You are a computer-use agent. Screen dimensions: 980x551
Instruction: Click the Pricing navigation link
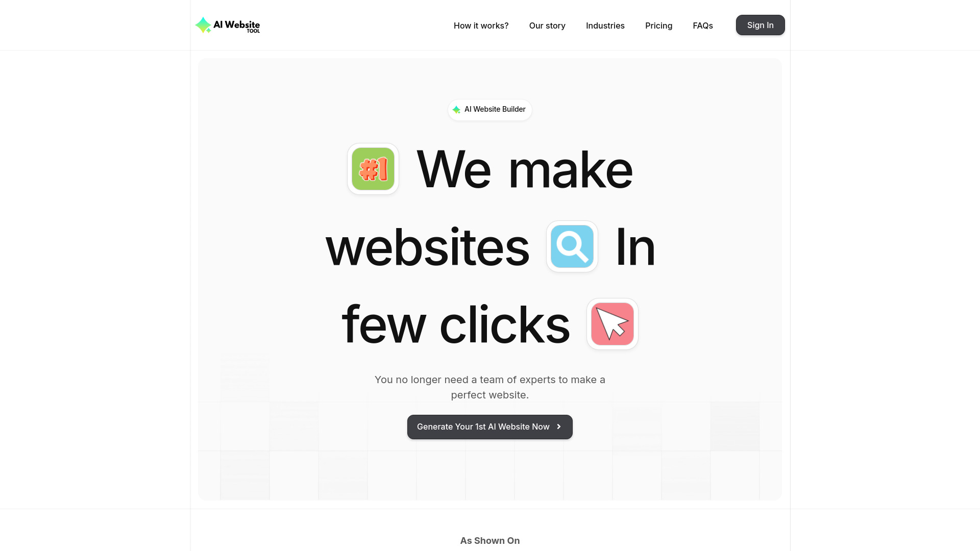(659, 25)
